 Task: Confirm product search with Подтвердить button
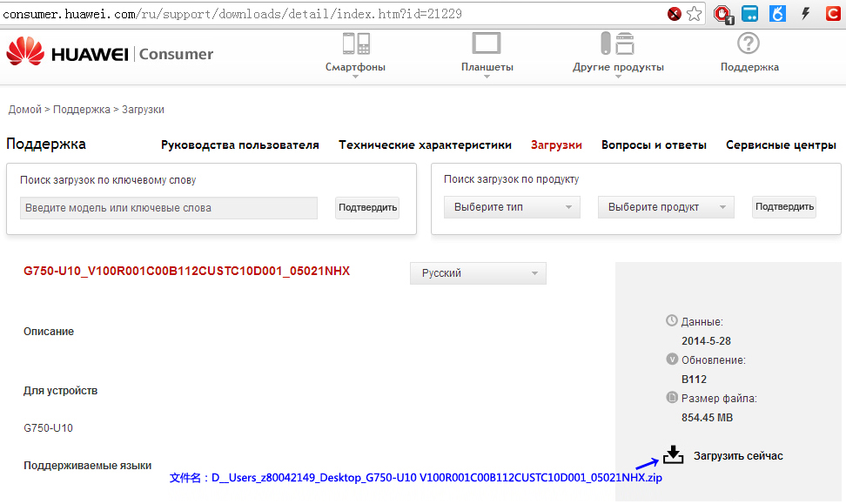point(784,207)
